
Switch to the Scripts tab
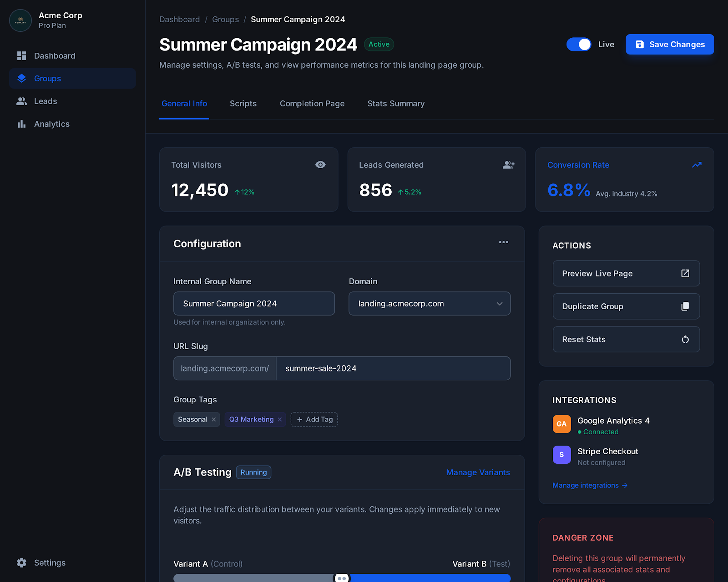coord(243,104)
